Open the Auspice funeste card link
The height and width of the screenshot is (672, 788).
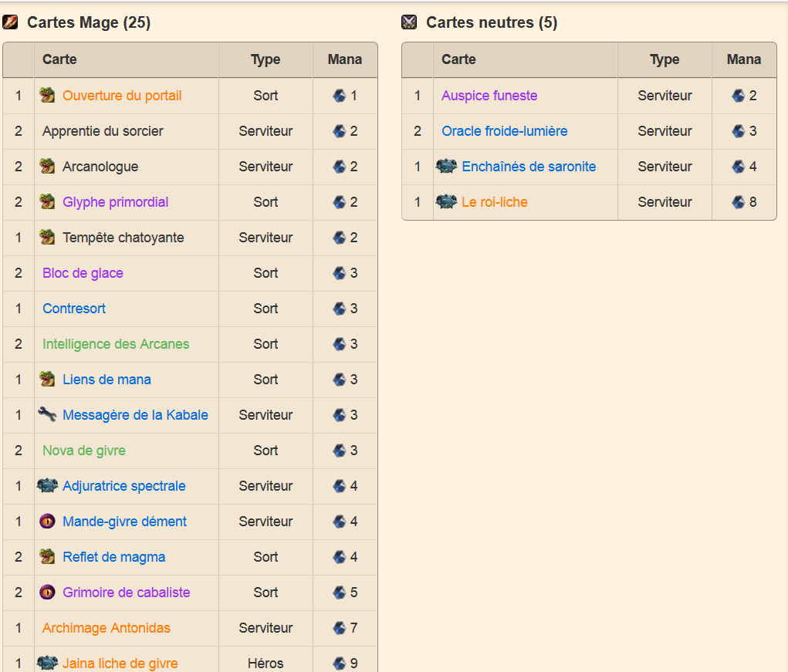(489, 96)
